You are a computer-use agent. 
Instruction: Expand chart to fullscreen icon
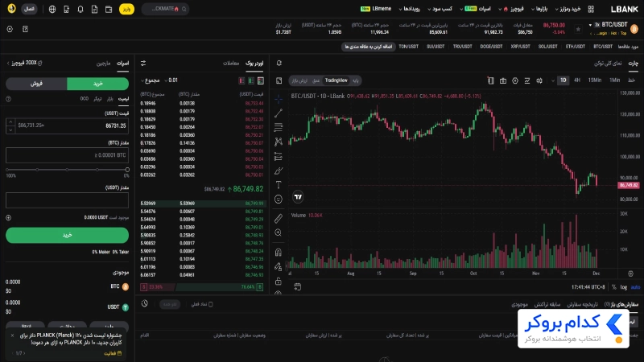pos(279,80)
